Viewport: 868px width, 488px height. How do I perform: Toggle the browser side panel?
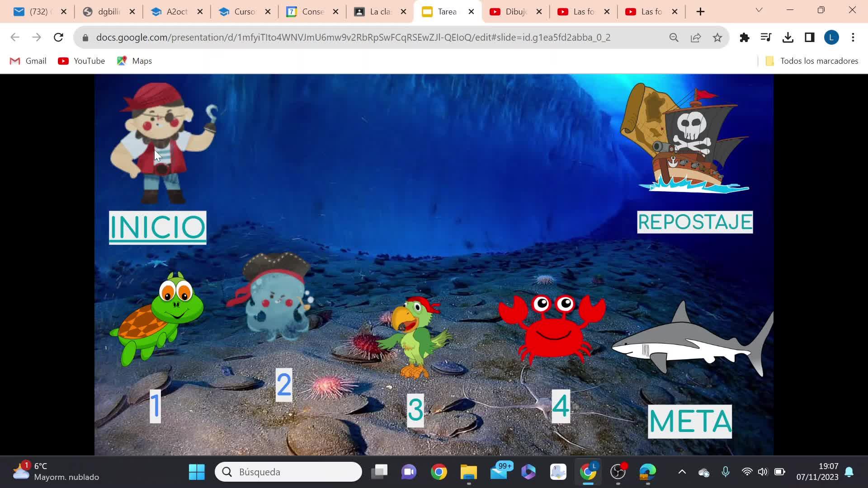[x=810, y=38]
